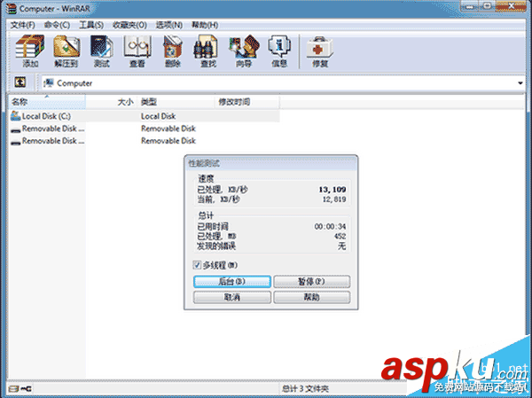Click the 12,819 current speed value

[334, 199]
